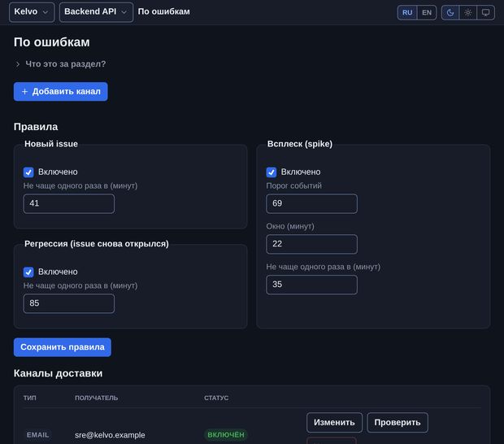Switch language to RU
This screenshot has height=444, width=504.
tap(407, 12)
